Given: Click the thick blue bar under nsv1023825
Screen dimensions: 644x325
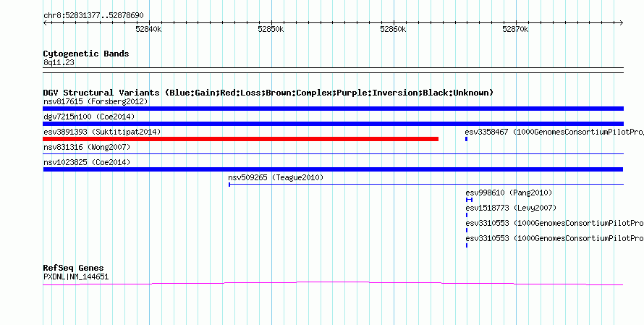Looking at the screenshot, I should coord(333,169).
